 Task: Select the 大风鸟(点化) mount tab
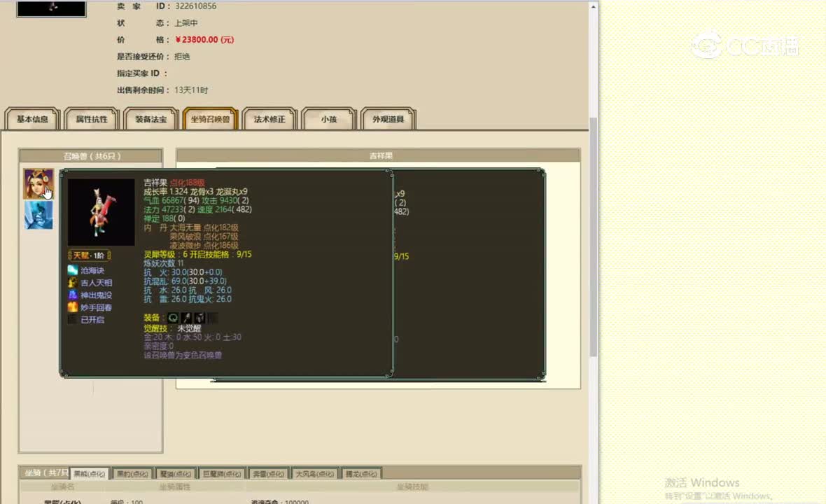[314, 473]
